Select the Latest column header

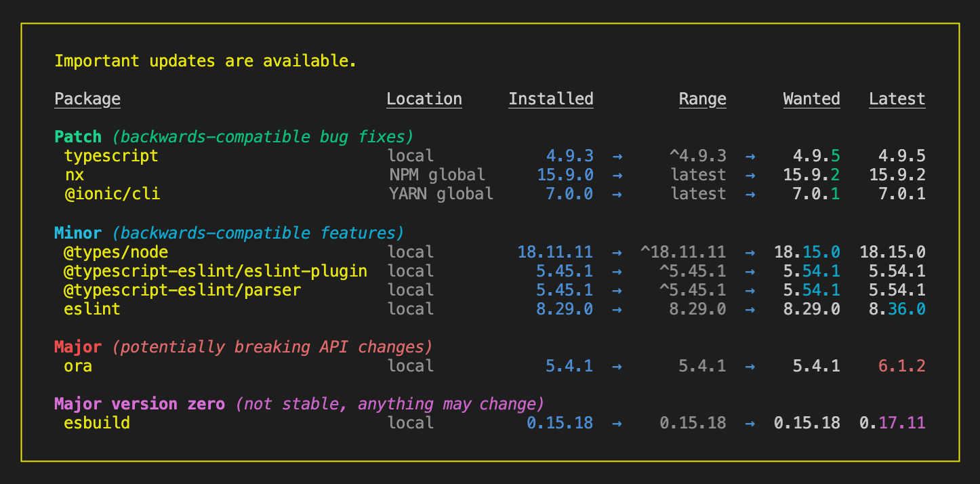[896, 98]
